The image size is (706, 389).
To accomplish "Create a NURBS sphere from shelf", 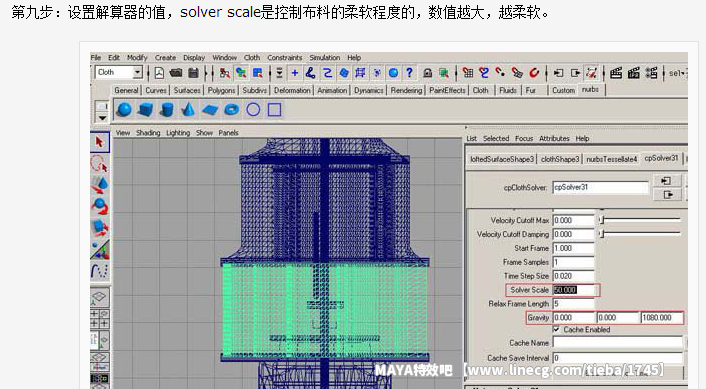I will tap(124, 109).
